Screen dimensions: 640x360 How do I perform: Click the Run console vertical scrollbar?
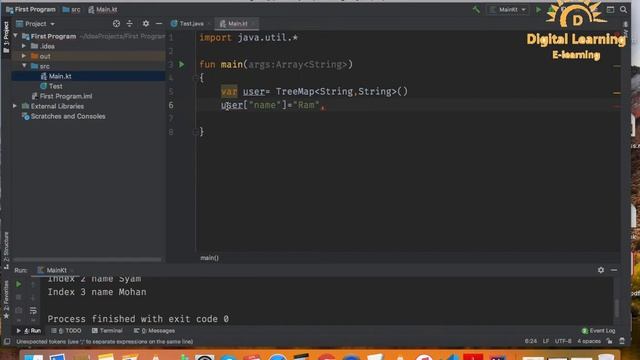coord(616,307)
